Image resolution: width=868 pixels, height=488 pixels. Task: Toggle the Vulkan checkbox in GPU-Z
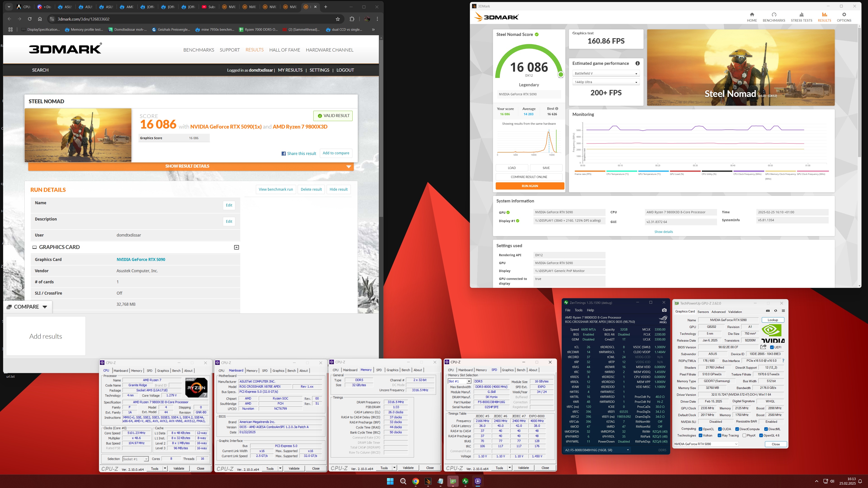coord(701,435)
